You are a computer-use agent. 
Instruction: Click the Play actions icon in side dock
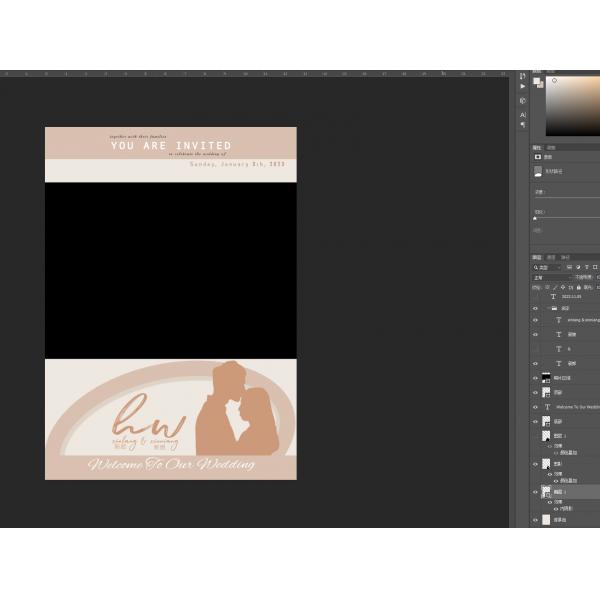coord(523,87)
